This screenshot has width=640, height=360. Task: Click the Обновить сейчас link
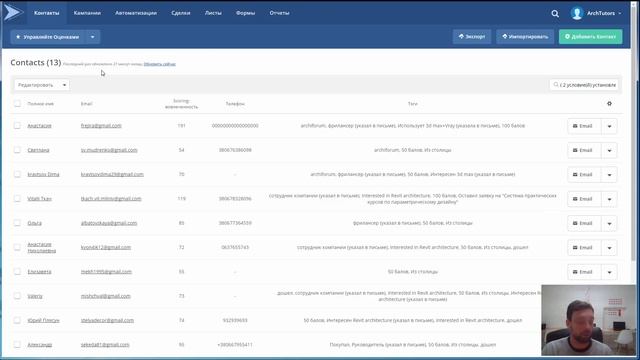click(160, 64)
